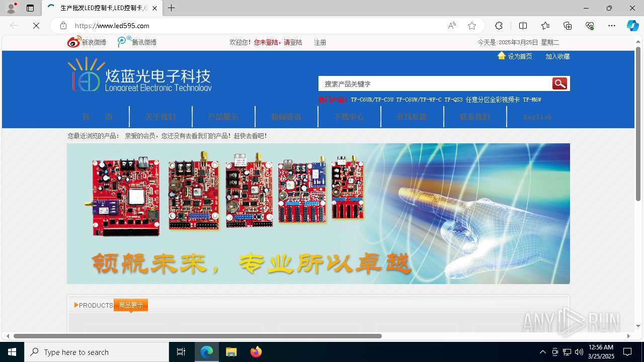
Task: Open the Edge profile avatar
Action: [x=11, y=8]
